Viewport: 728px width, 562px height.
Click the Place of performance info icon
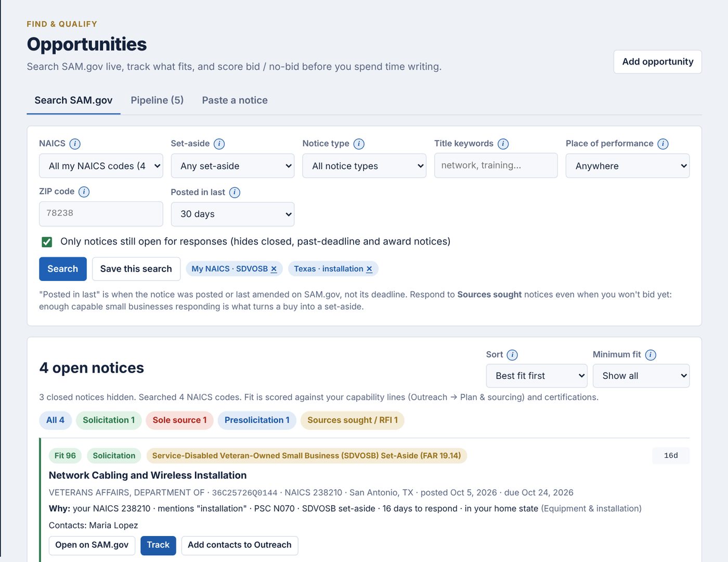pyautogui.click(x=663, y=144)
